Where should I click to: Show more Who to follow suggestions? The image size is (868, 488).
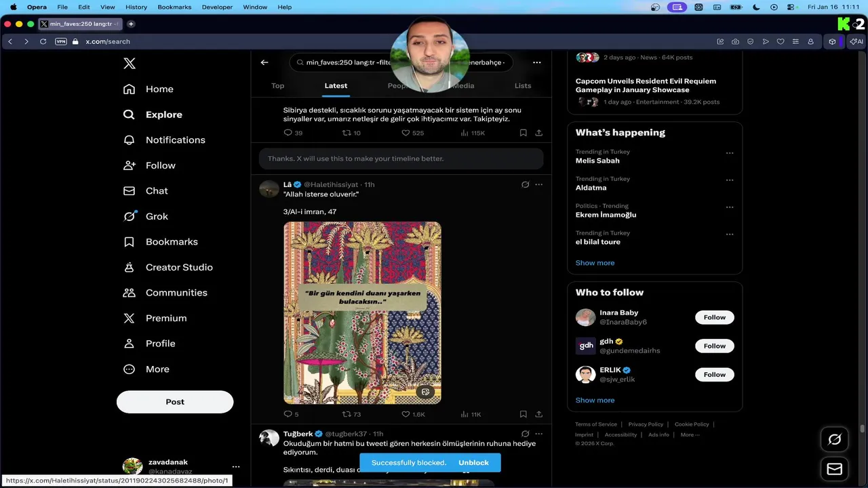pyautogui.click(x=595, y=401)
